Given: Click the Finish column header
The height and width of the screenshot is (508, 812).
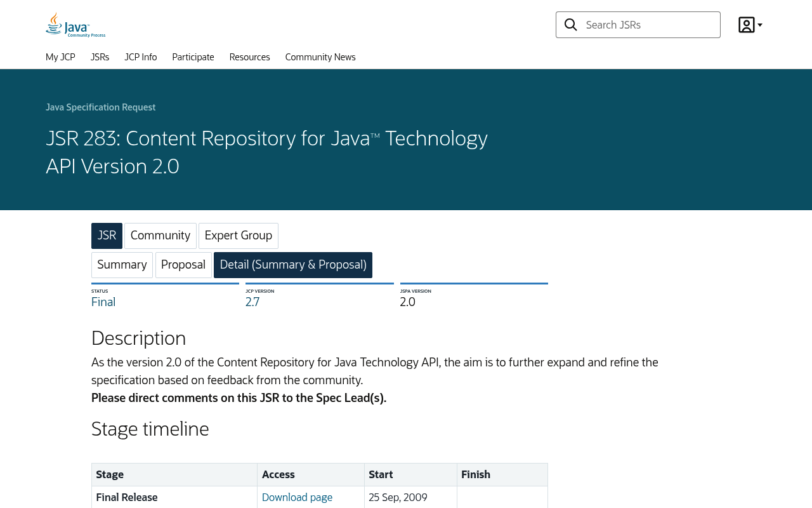Looking at the screenshot, I should [x=502, y=475].
